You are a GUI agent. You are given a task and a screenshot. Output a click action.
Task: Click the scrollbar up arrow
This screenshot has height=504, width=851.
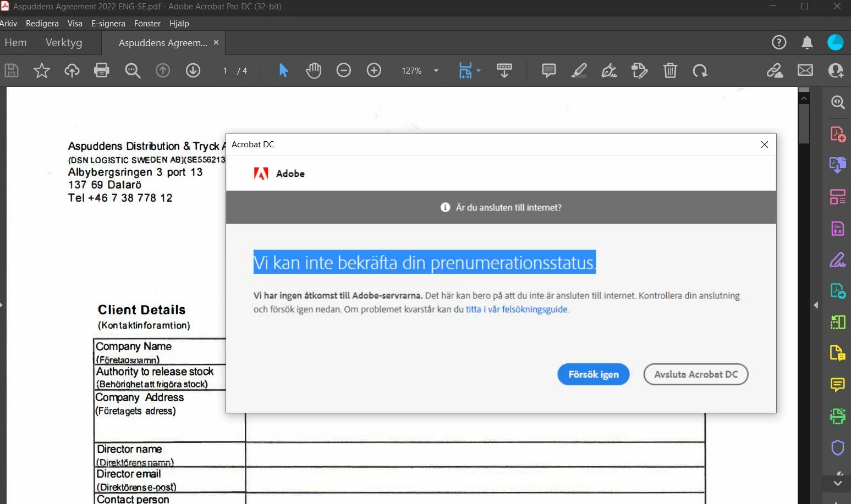tap(804, 98)
